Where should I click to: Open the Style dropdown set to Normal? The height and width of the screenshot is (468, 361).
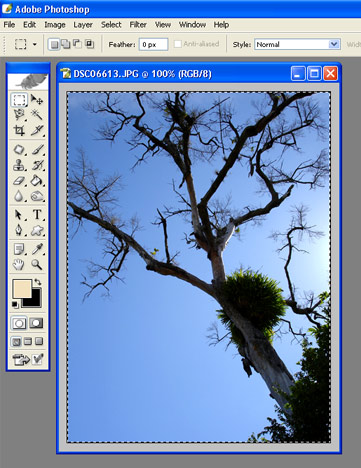(297, 44)
